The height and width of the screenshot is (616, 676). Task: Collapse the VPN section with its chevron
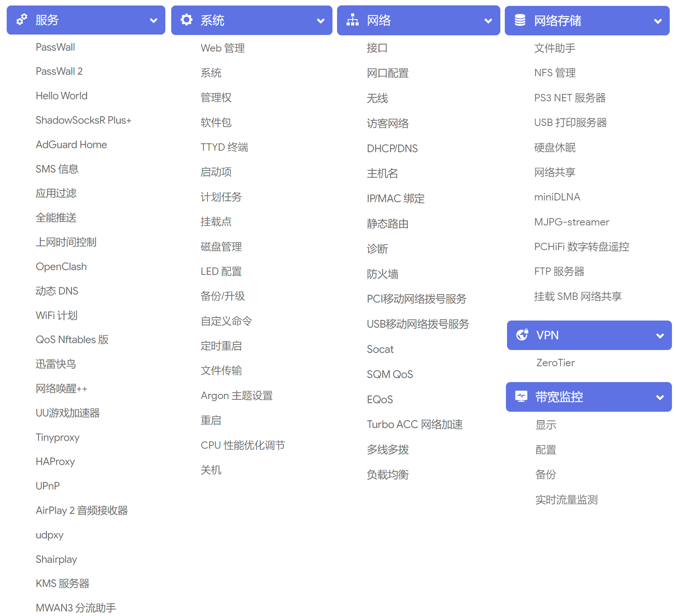click(660, 336)
